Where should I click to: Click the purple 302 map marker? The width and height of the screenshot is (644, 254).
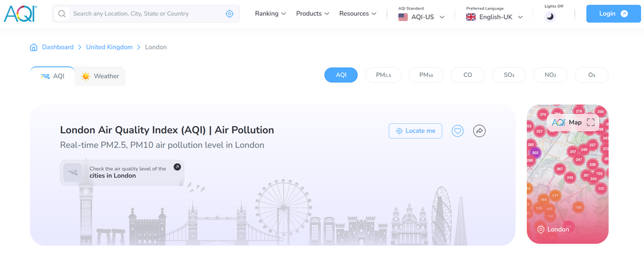535,153
